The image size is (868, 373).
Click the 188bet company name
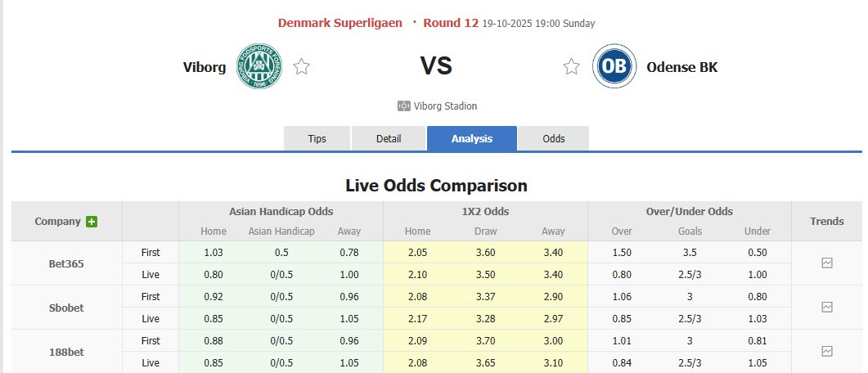coord(66,352)
